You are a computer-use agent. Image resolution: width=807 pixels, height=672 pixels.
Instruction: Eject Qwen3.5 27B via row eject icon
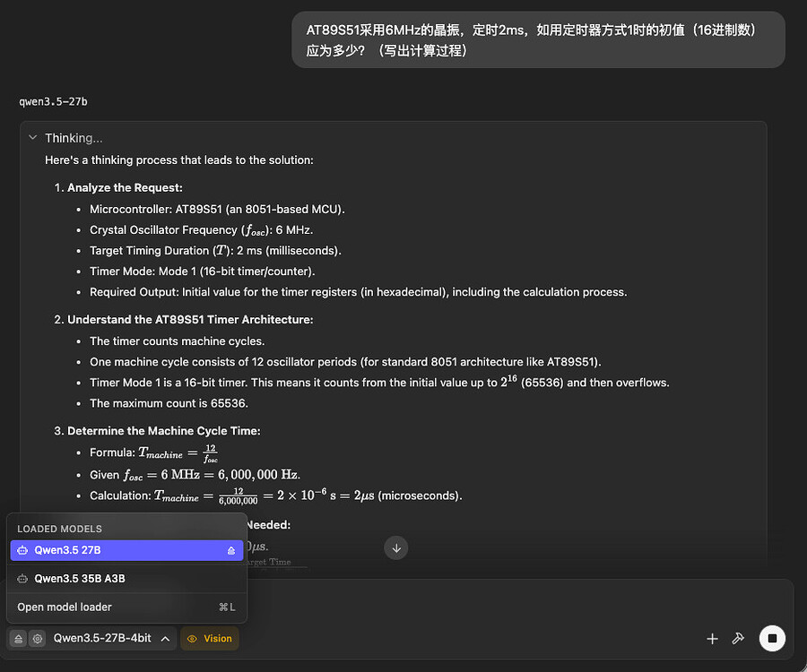(231, 551)
